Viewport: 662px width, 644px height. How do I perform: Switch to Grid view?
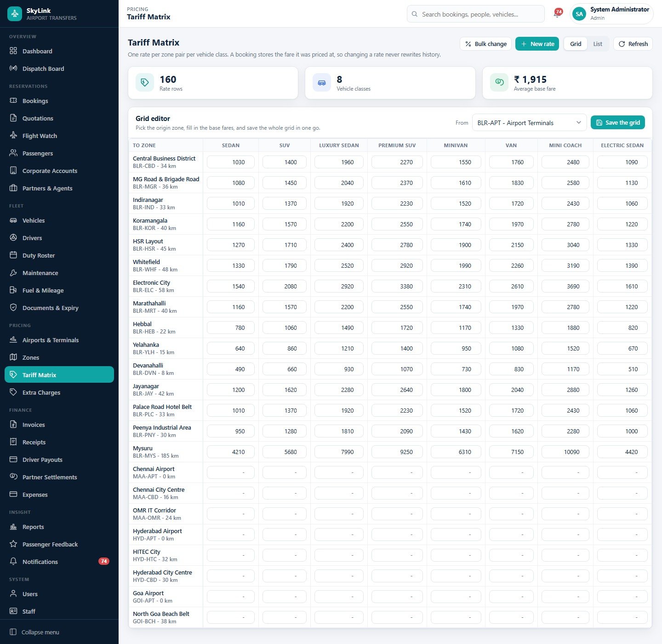pos(576,44)
